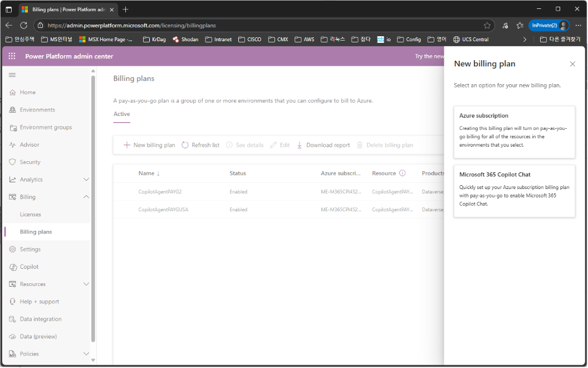Open the CISCO bookmarks folder
This screenshot has height=368, width=588.
(250, 40)
